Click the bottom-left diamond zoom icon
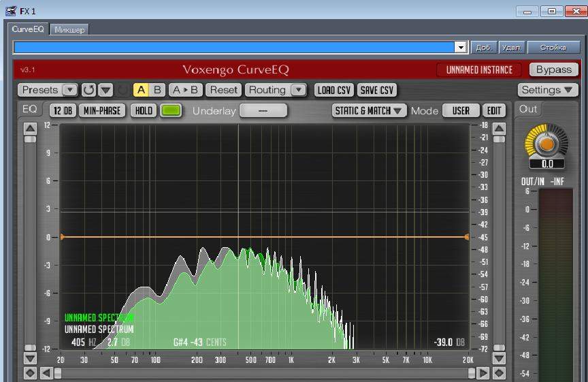The height and width of the screenshot is (382, 588). (30, 373)
